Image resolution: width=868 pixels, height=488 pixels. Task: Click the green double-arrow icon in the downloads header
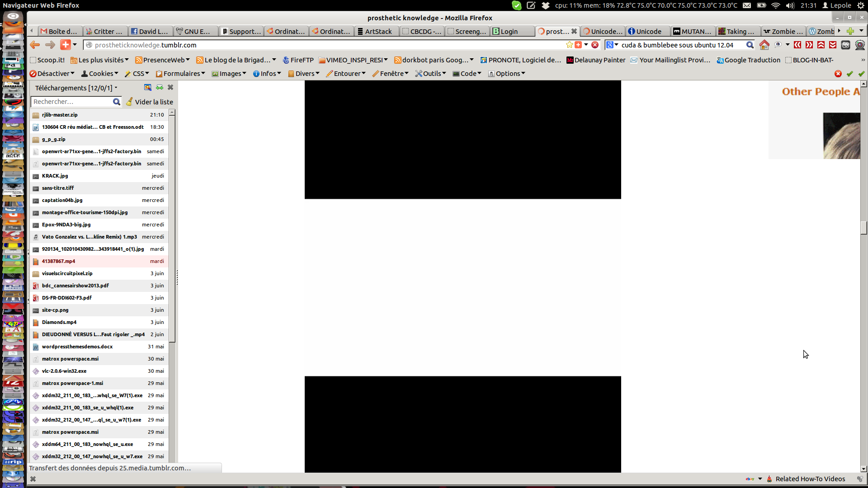click(x=160, y=87)
